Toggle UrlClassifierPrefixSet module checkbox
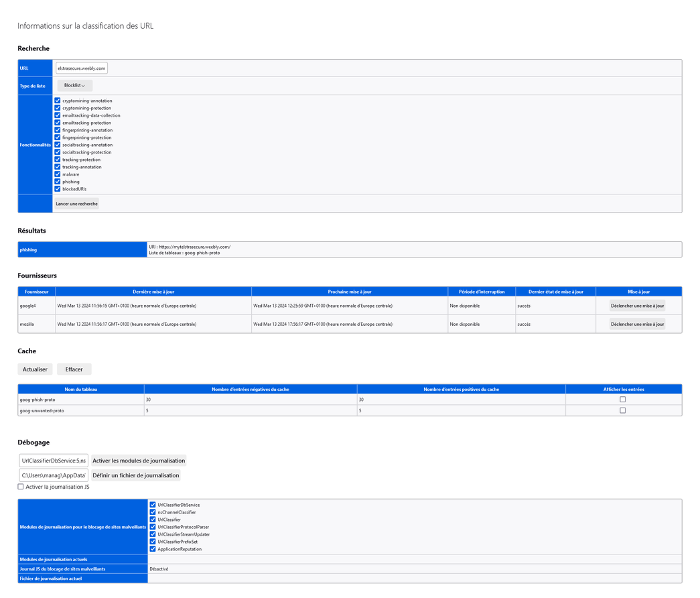The height and width of the screenshot is (598, 700). (153, 542)
